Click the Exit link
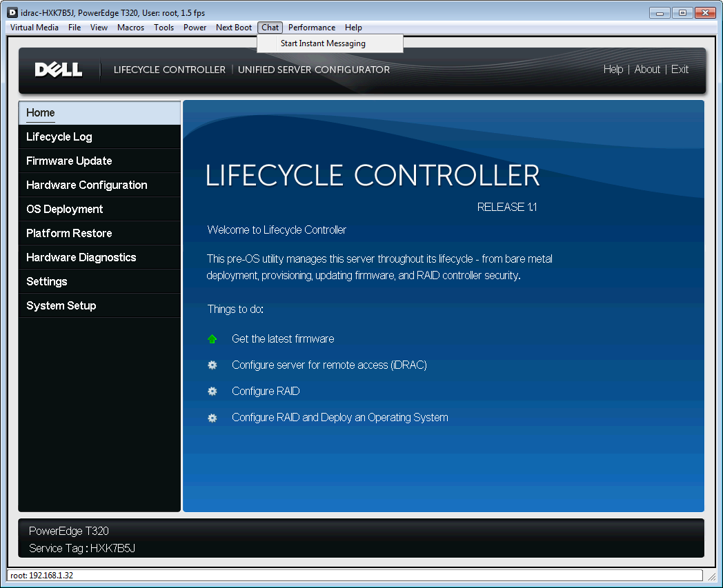This screenshot has width=723, height=588. click(680, 69)
